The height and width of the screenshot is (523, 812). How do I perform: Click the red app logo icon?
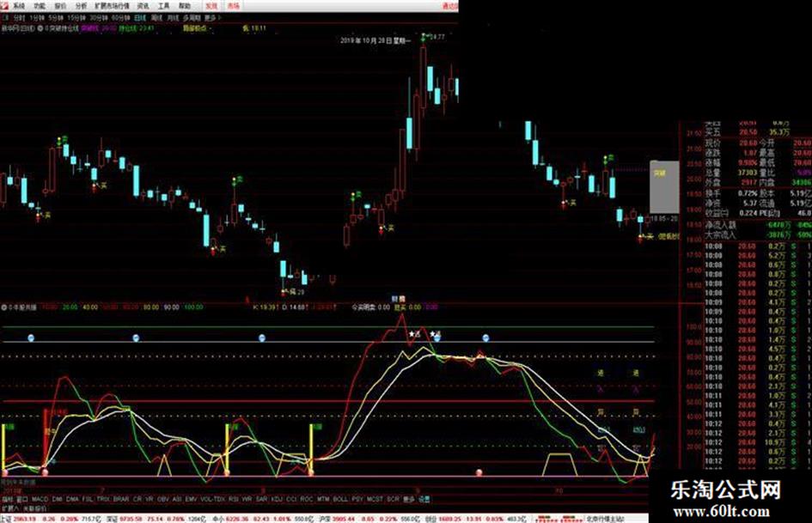pos(5,6)
